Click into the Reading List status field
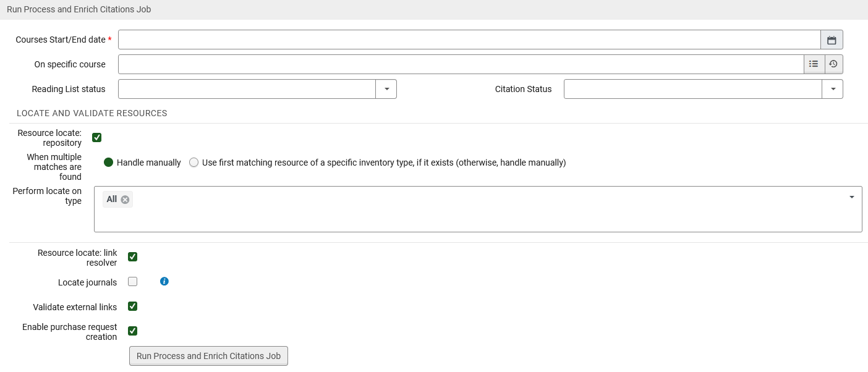 247,89
